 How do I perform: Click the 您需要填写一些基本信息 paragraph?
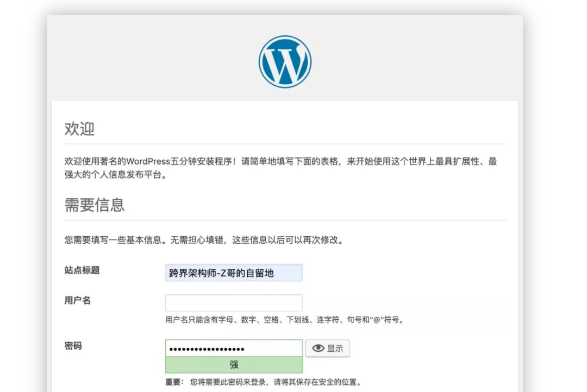click(204, 240)
